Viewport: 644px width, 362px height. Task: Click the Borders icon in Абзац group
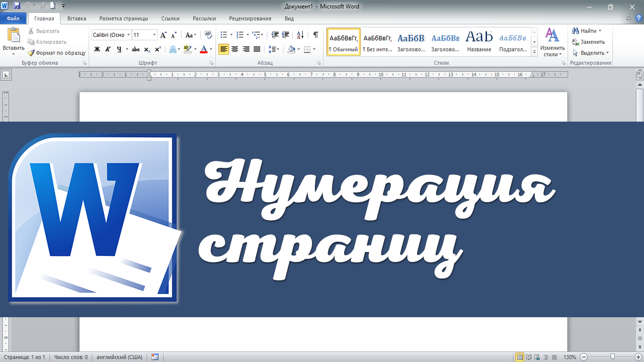(x=307, y=49)
